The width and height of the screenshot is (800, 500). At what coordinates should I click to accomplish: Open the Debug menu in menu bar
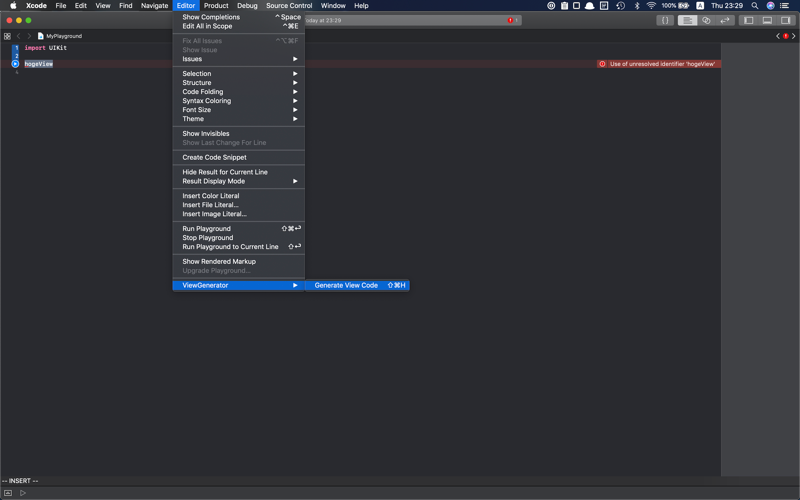[x=247, y=6]
